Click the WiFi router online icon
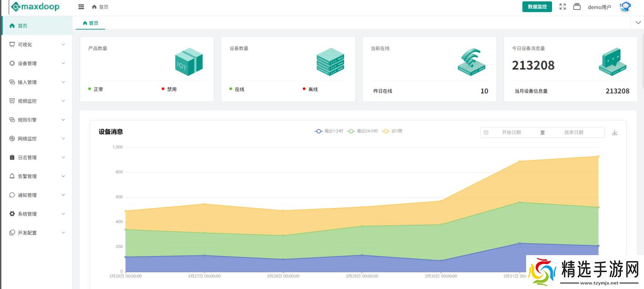The height and width of the screenshot is (289, 644). 471,62
